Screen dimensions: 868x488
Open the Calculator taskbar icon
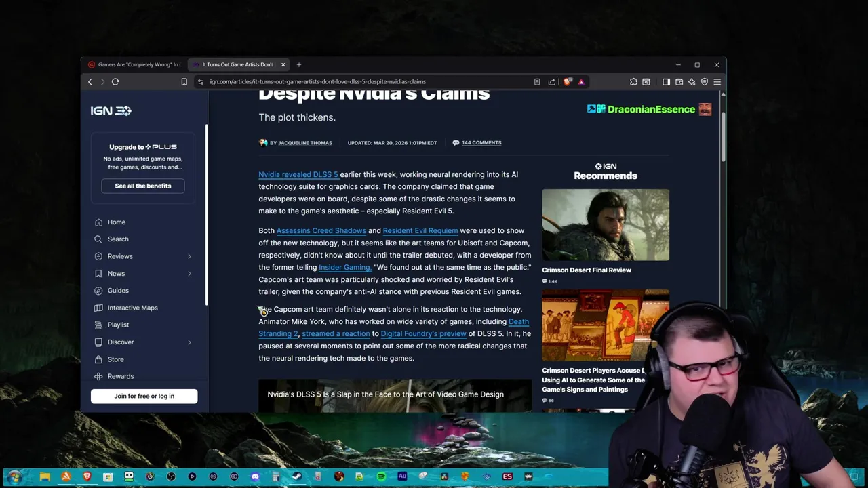276,477
